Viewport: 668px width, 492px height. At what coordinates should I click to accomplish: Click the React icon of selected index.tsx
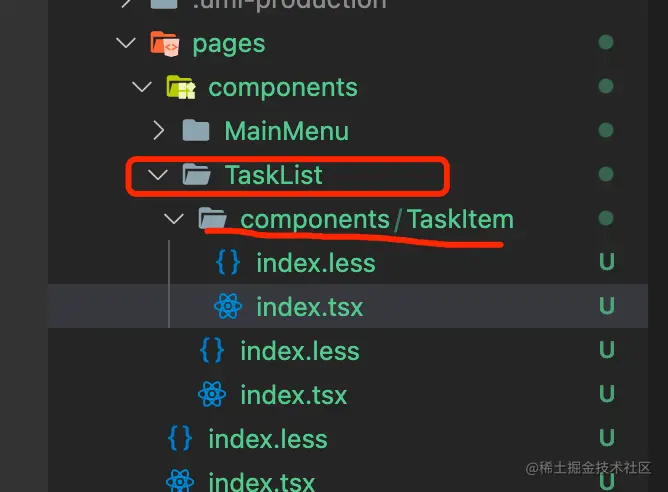pyautogui.click(x=228, y=307)
